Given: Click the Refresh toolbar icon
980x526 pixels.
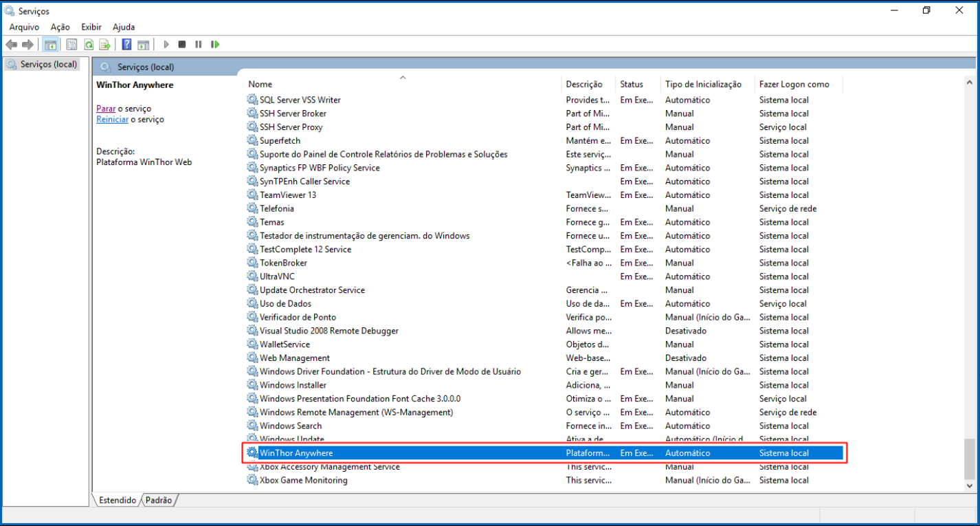Looking at the screenshot, I should click(89, 45).
